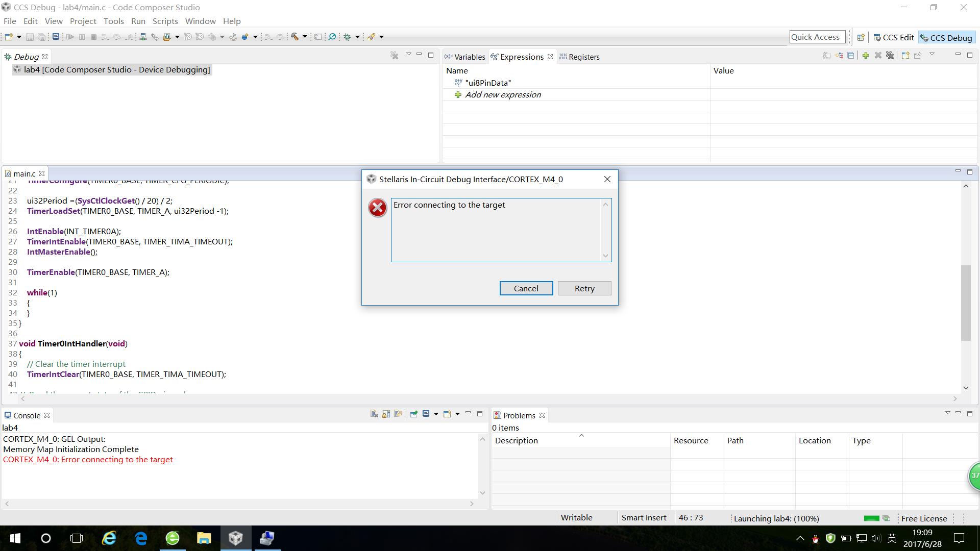980x551 pixels.
Task: Click the search magnifier toolbar icon
Action: coord(332,37)
